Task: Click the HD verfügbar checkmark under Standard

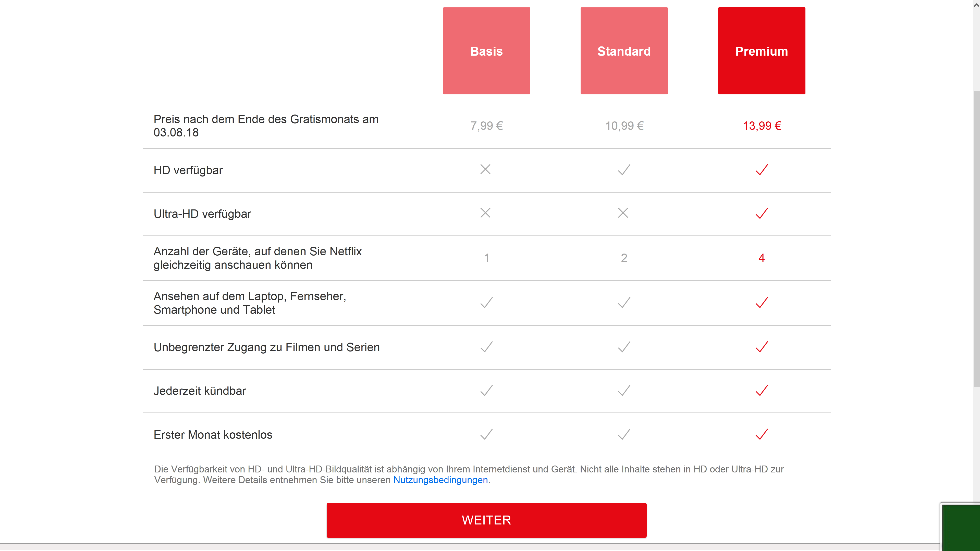Action: [x=624, y=170]
